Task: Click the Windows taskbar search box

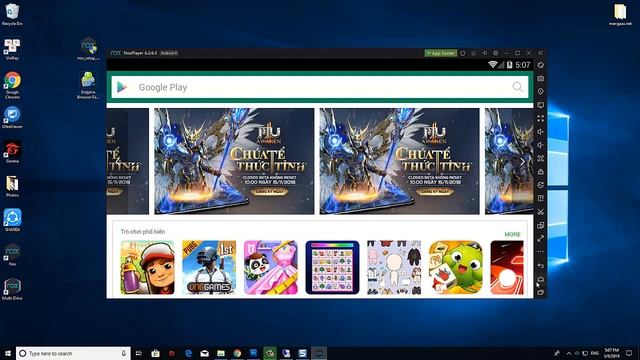Action: point(73,353)
